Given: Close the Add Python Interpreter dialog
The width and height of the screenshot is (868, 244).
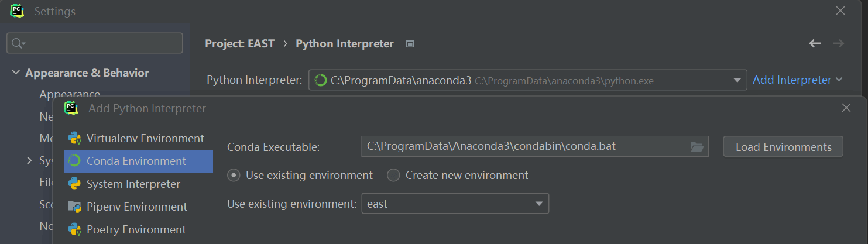Looking at the screenshot, I should pyautogui.click(x=846, y=108).
